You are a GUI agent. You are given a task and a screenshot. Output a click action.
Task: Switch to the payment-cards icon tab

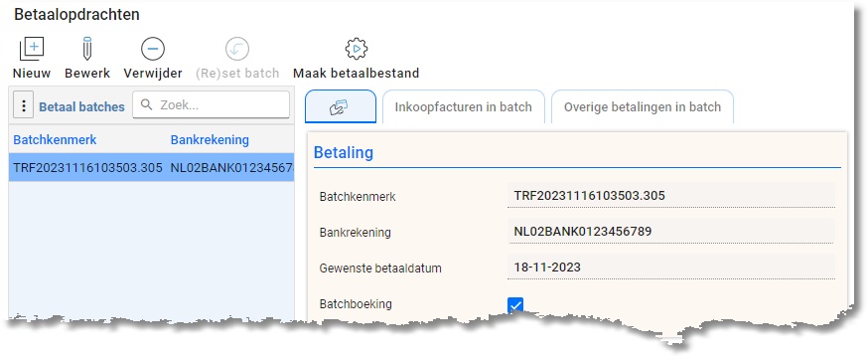coord(340,106)
